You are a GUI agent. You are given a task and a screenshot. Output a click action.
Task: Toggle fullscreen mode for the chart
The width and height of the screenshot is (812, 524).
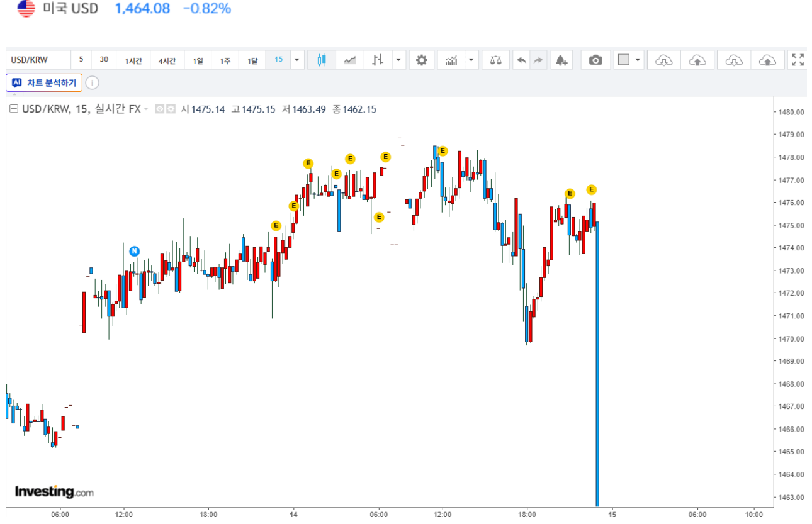pos(798,60)
